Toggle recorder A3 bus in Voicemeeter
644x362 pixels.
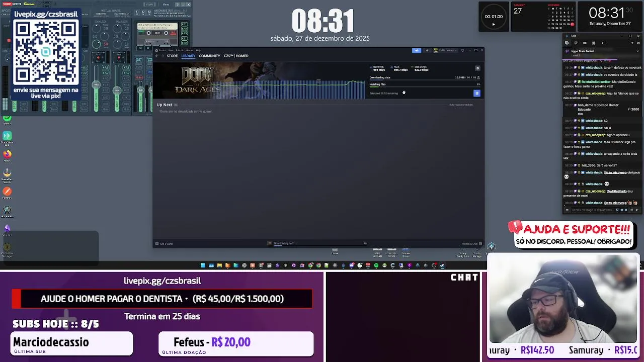tap(185, 33)
